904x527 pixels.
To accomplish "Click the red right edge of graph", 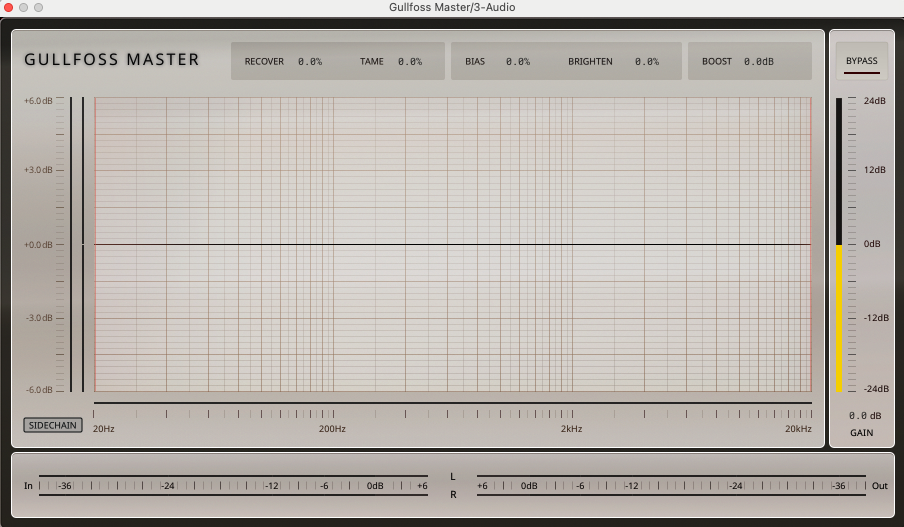I will [x=810, y=244].
